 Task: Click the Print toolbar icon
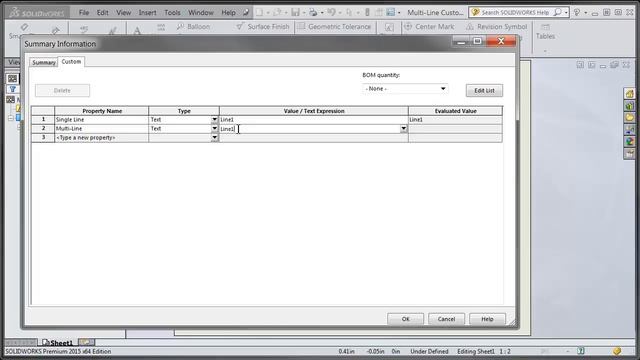pos(313,13)
